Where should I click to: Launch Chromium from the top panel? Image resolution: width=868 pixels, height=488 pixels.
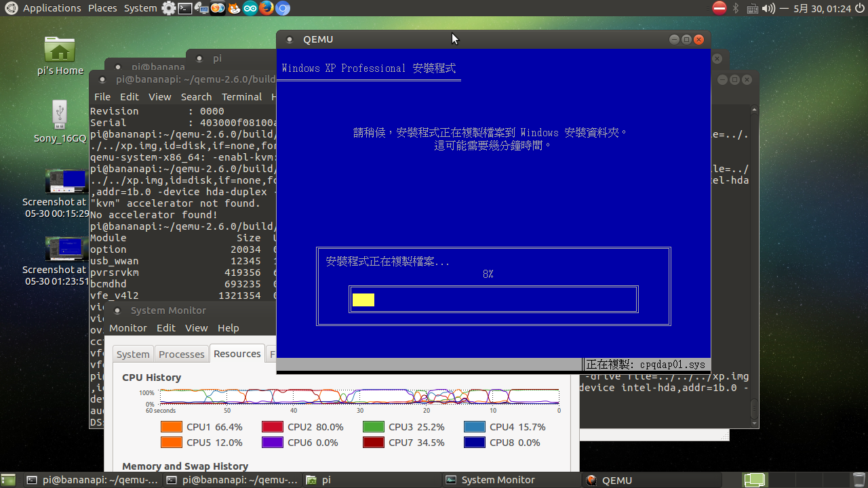pyautogui.click(x=283, y=8)
